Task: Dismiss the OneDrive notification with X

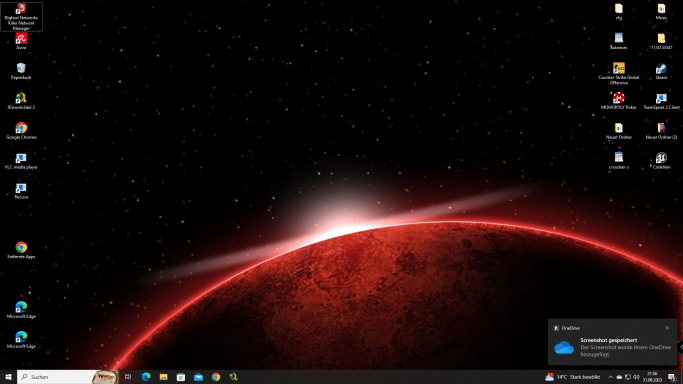Action: tap(667, 328)
